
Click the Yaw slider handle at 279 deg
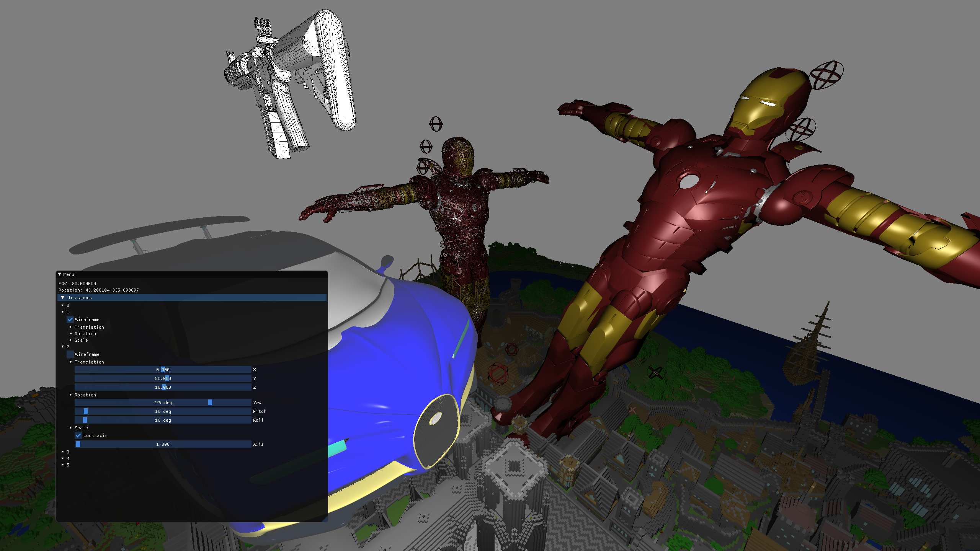point(210,403)
